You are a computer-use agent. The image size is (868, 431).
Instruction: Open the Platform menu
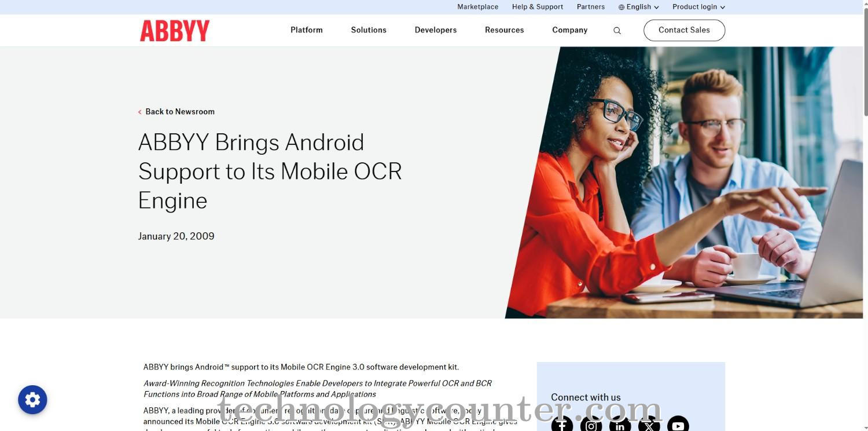306,30
